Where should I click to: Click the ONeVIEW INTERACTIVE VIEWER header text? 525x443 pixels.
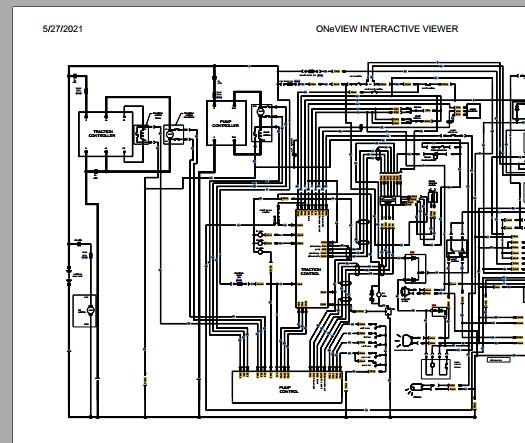(387, 29)
